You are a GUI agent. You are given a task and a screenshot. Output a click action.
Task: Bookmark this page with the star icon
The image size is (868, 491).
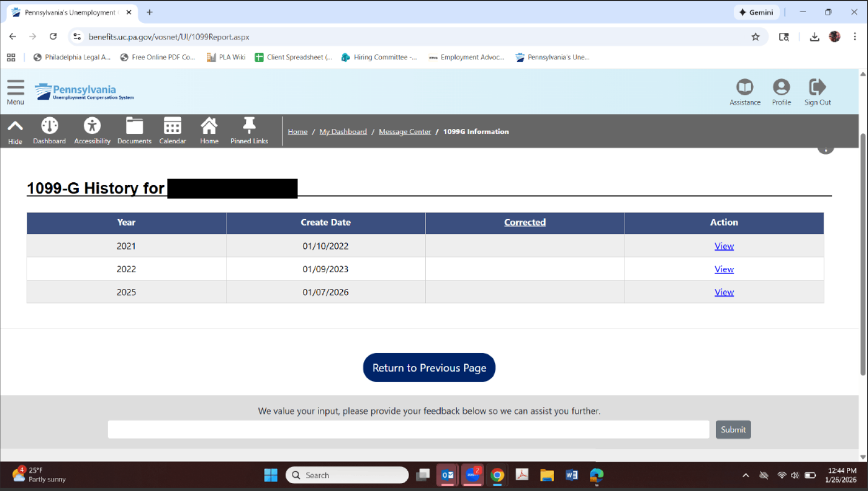pos(755,37)
